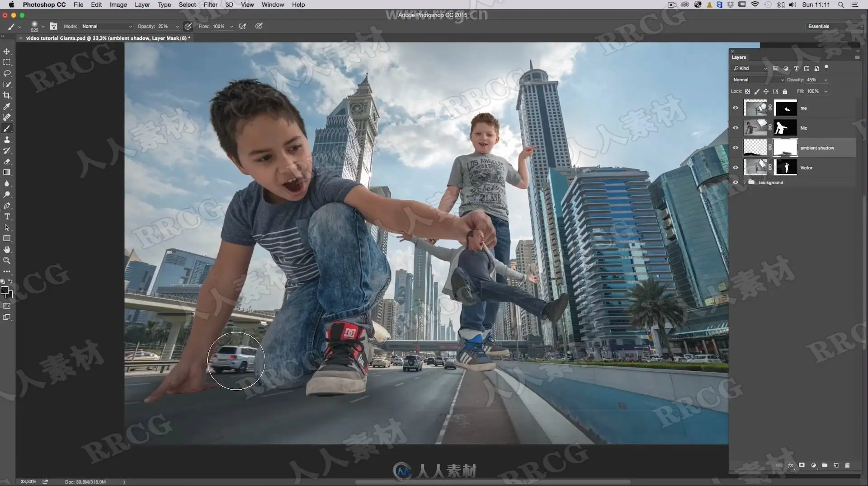Open the Filter menu
The width and height of the screenshot is (868, 486).
[x=211, y=5]
